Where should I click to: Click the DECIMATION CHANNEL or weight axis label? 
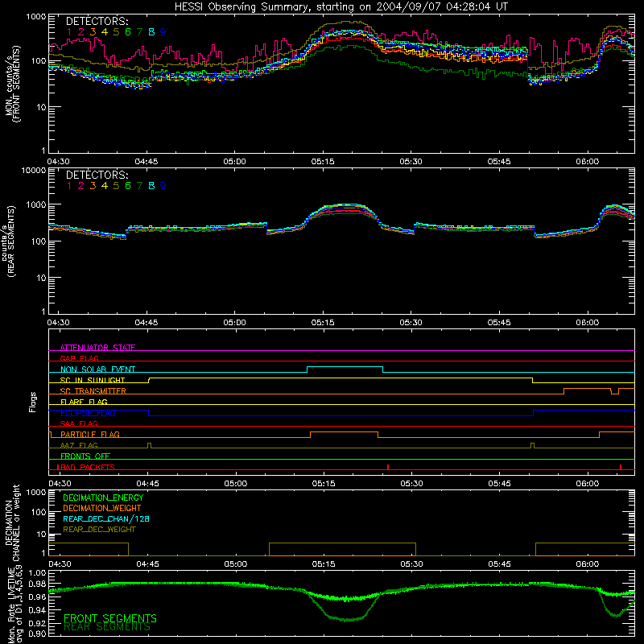[12, 522]
